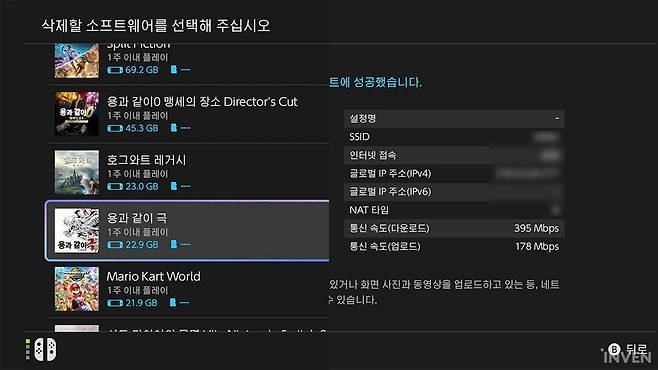Click the 45.3 GB size text

(141, 128)
